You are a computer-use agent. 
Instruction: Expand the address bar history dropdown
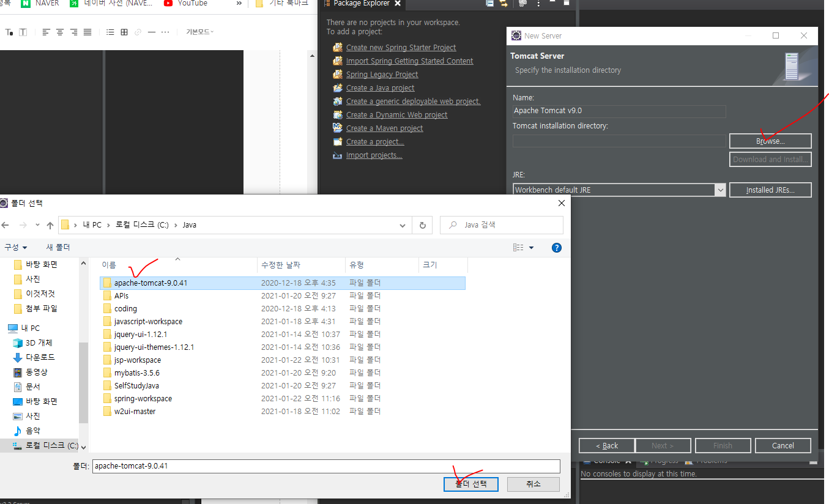point(403,225)
